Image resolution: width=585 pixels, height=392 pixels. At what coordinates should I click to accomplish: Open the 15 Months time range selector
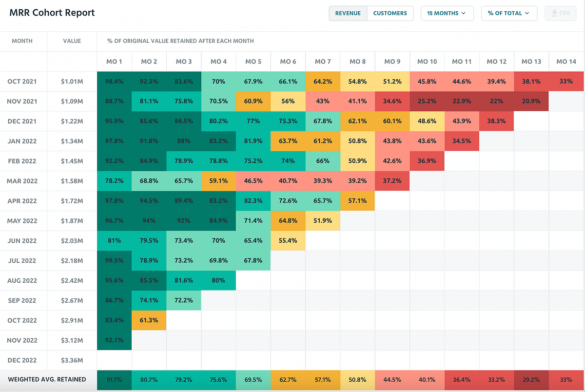pos(447,13)
